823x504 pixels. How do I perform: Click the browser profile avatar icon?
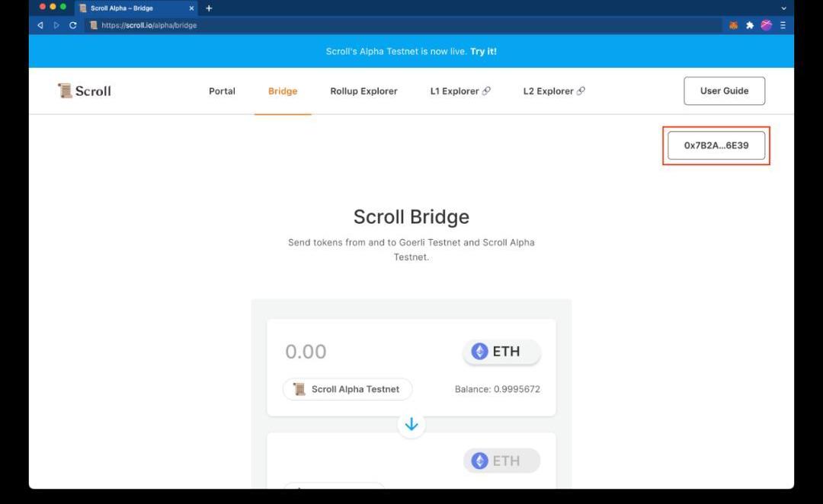767,25
